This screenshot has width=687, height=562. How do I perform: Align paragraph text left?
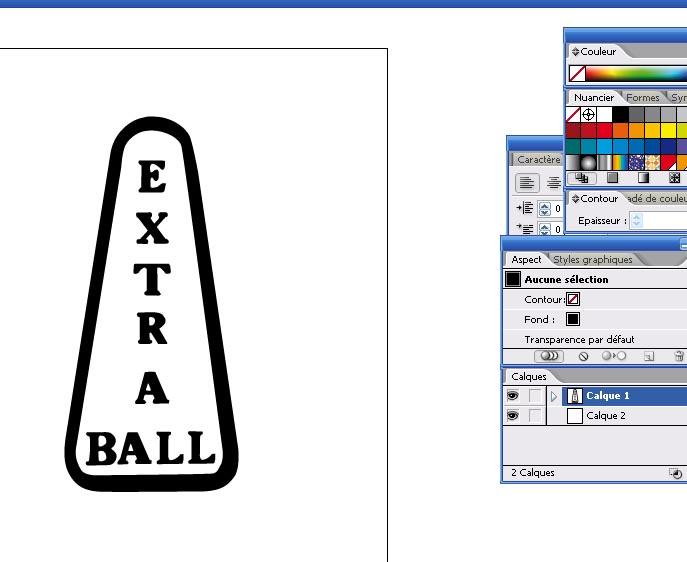click(x=527, y=183)
